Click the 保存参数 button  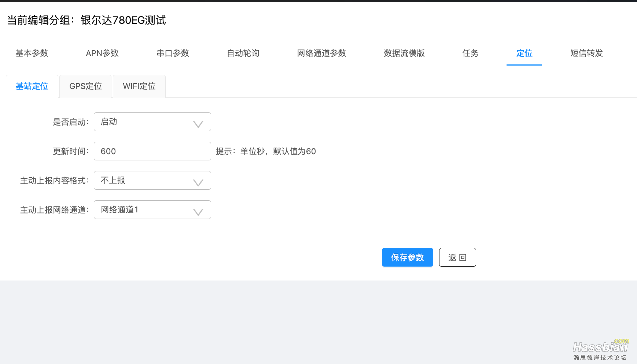(408, 257)
